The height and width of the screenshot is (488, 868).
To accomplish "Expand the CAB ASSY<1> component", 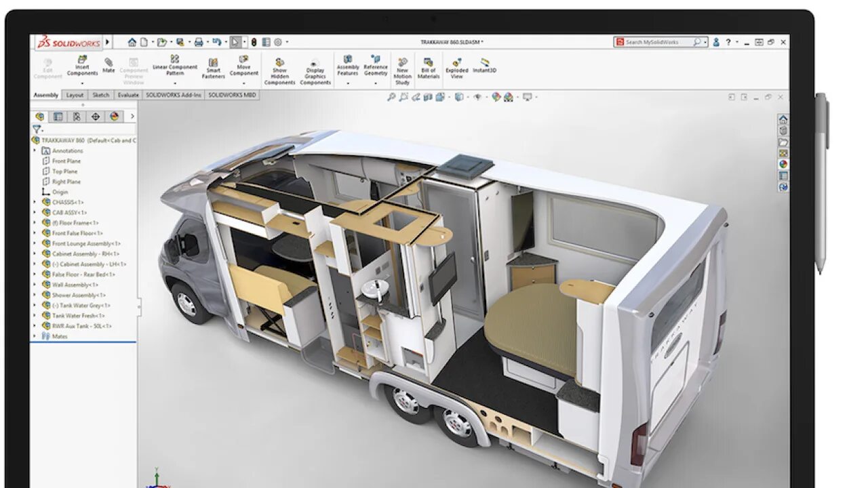I will tap(35, 212).
